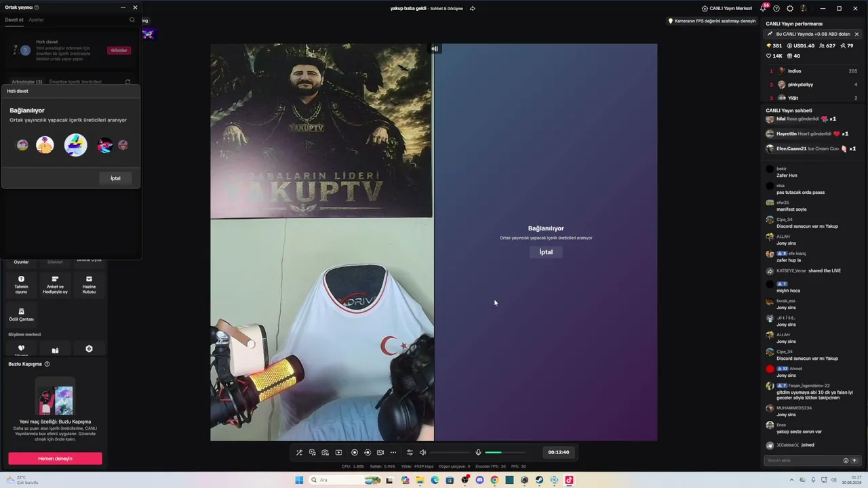868x488 pixels.
Task: Open notifications bell with 16 badge
Action: tap(764, 8)
